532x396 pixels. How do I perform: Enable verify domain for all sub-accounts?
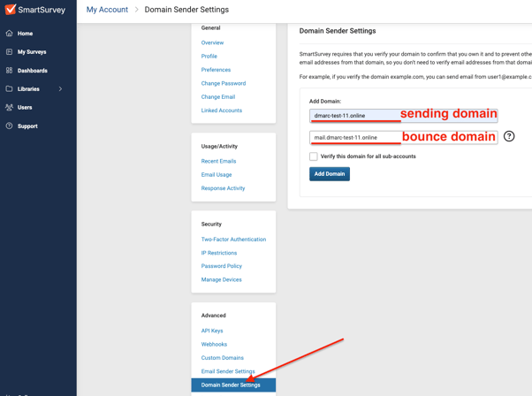[314, 156]
